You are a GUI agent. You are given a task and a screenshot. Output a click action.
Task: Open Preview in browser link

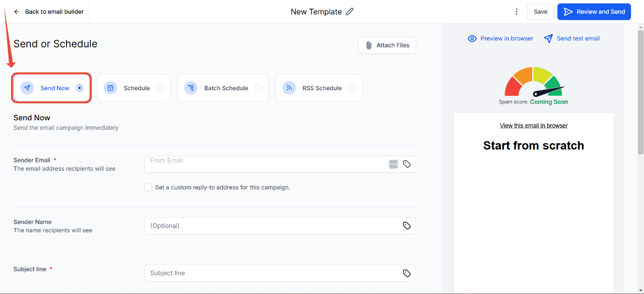coord(500,38)
